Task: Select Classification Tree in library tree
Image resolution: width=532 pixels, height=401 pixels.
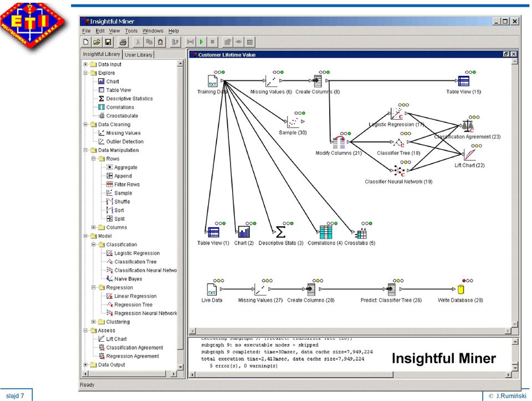Action: (x=135, y=262)
